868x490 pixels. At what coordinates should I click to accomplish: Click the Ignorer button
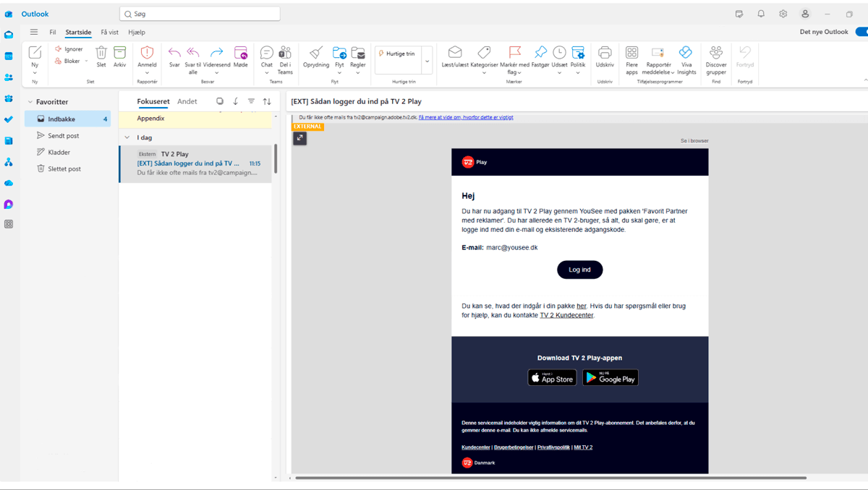(69, 49)
